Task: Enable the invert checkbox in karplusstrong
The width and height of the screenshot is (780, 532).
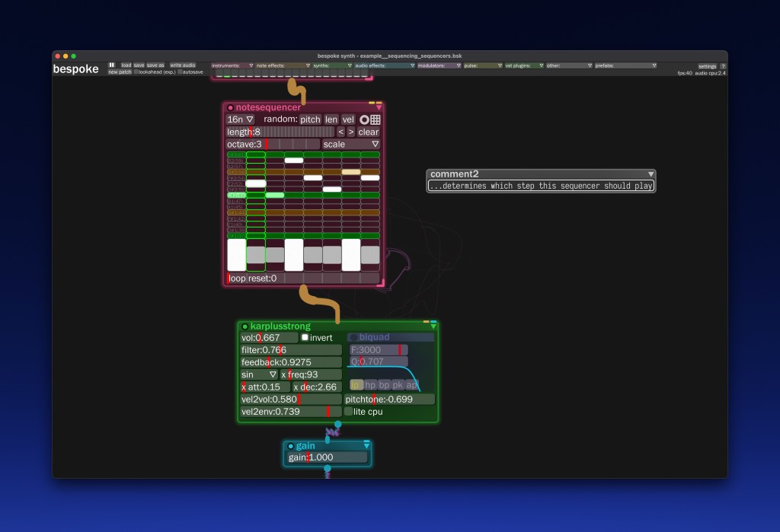Action: click(x=305, y=337)
